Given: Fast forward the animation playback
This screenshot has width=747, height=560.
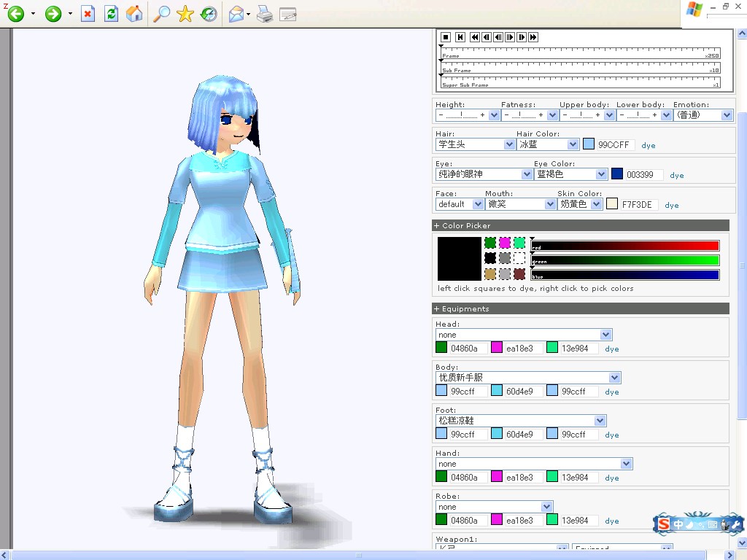Looking at the screenshot, I should (533, 37).
